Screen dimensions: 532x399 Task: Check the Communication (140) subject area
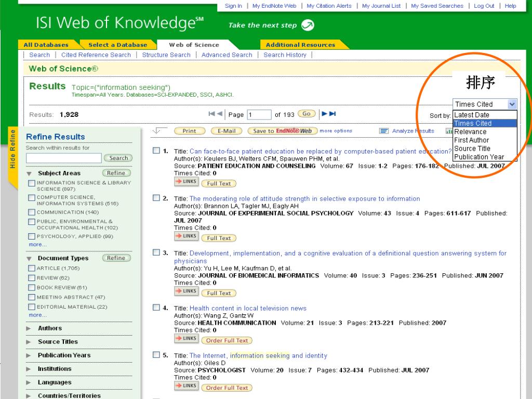coord(32,212)
